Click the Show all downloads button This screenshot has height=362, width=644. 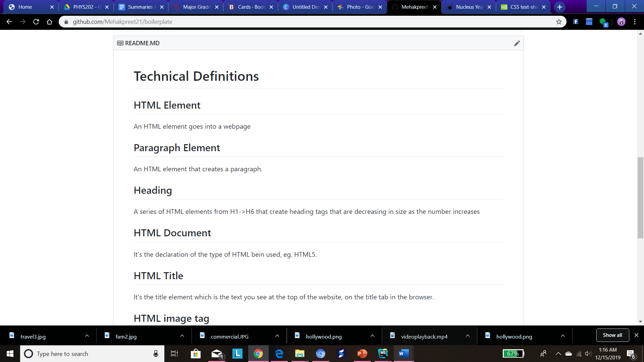[612, 335]
